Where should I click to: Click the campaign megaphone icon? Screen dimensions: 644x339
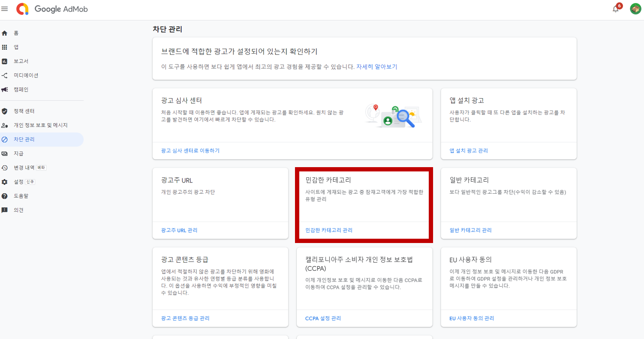point(5,90)
